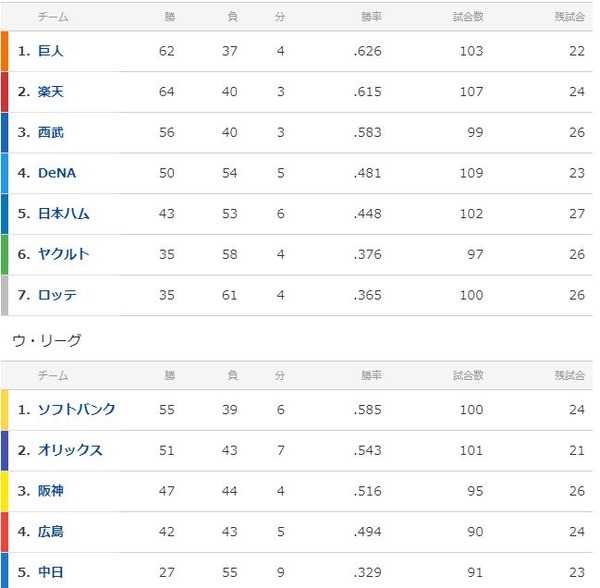Click the ウ・リーグ section heading

[46, 340]
